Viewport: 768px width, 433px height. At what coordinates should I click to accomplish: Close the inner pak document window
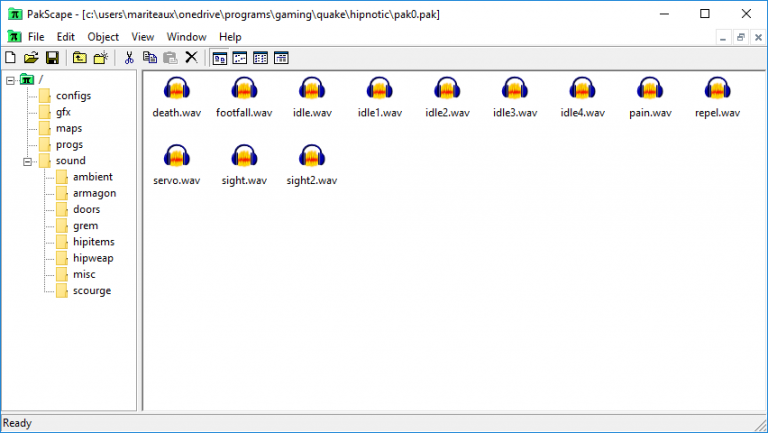[758, 37]
